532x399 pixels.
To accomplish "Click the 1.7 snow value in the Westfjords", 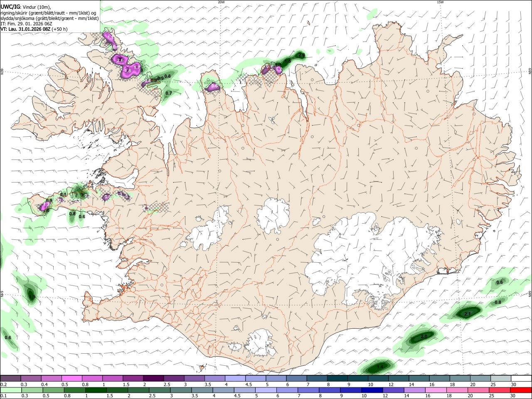I will pos(137,68).
